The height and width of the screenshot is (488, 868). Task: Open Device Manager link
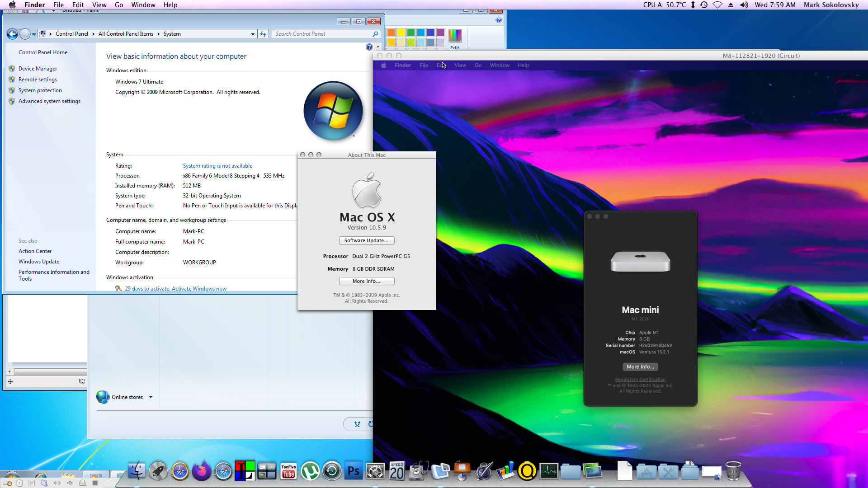tap(38, 69)
